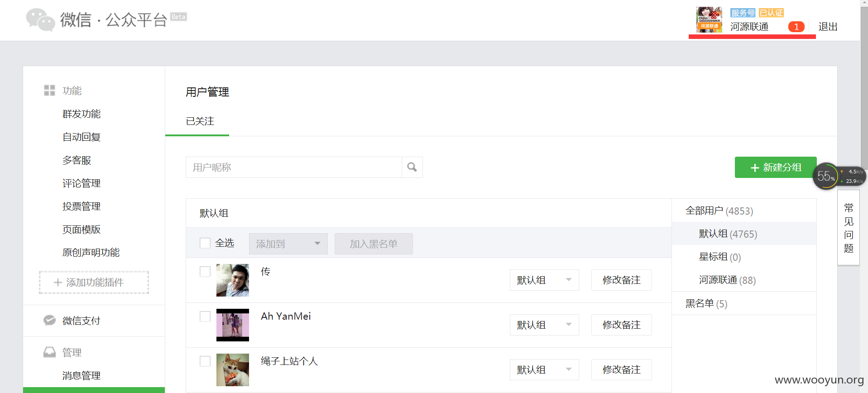The width and height of the screenshot is (868, 393).
Task: Open 群发功能 in the sidebar
Action: pyautogui.click(x=82, y=114)
